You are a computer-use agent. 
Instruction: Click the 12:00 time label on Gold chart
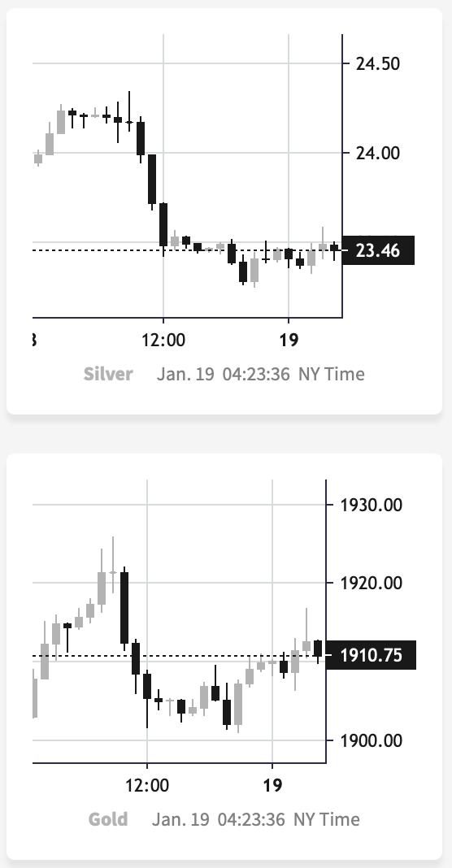(x=147, y=785)
